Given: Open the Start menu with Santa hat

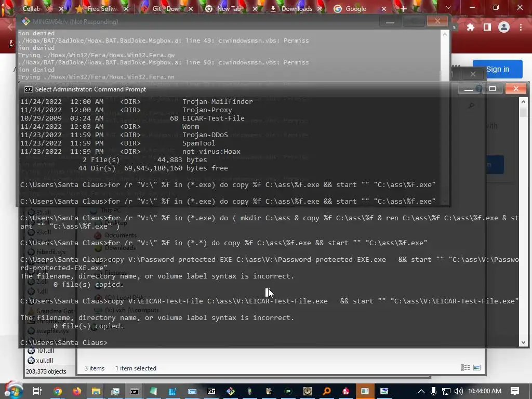Looking at the screenshot, I should pos(14,391).
